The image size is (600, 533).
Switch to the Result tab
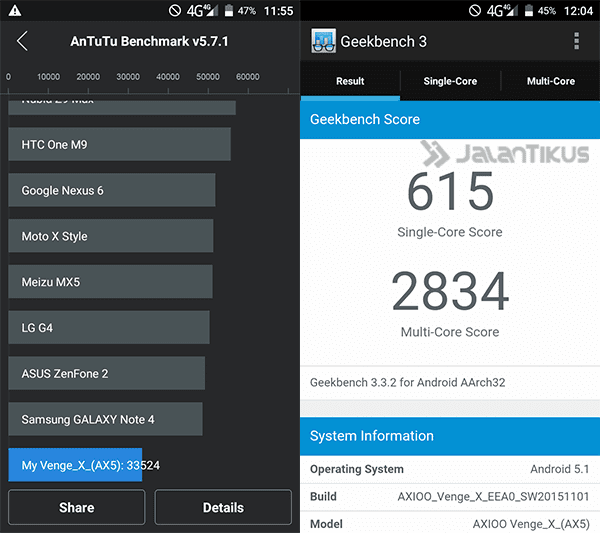[x=350, y=81]
